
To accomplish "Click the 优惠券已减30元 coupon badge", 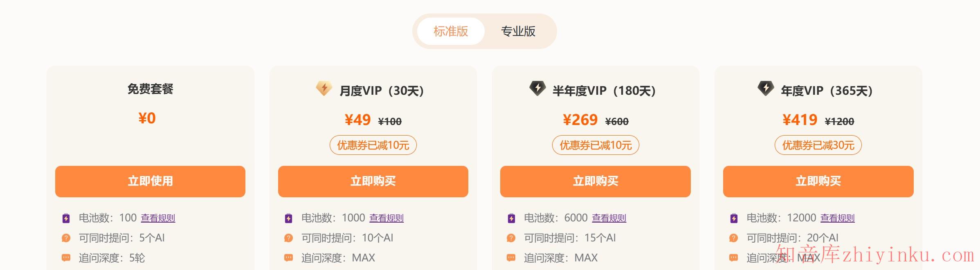I will pos(818,145).
